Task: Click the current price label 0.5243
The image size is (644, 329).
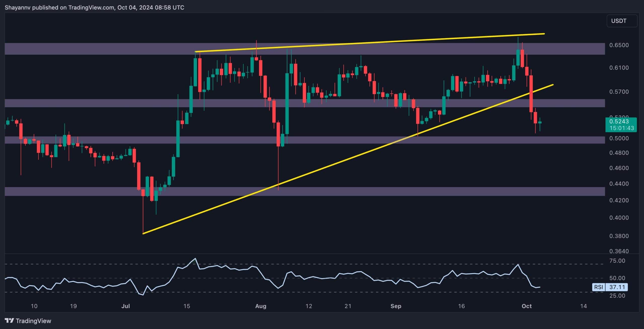Action: pos(619,121)
